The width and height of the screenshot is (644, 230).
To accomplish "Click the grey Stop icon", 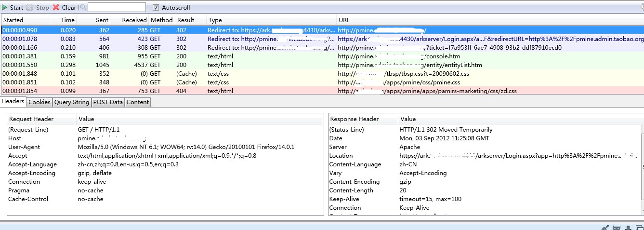I will tap(29, 7).
